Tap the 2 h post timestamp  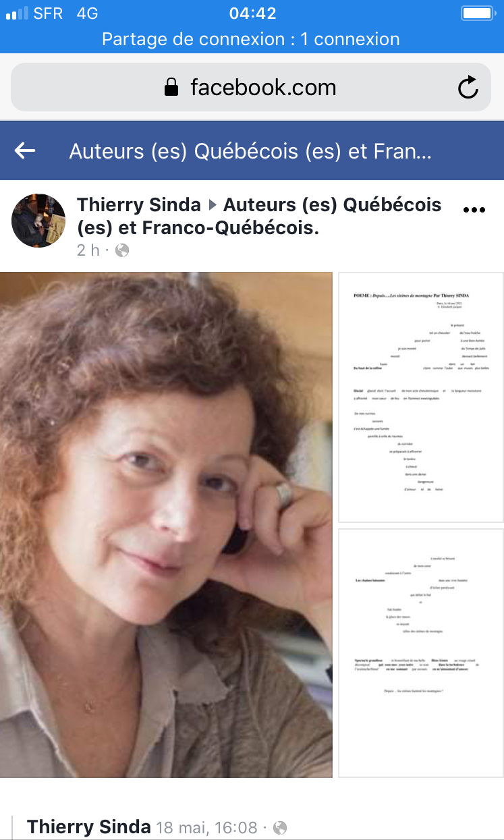pos(88,250)
